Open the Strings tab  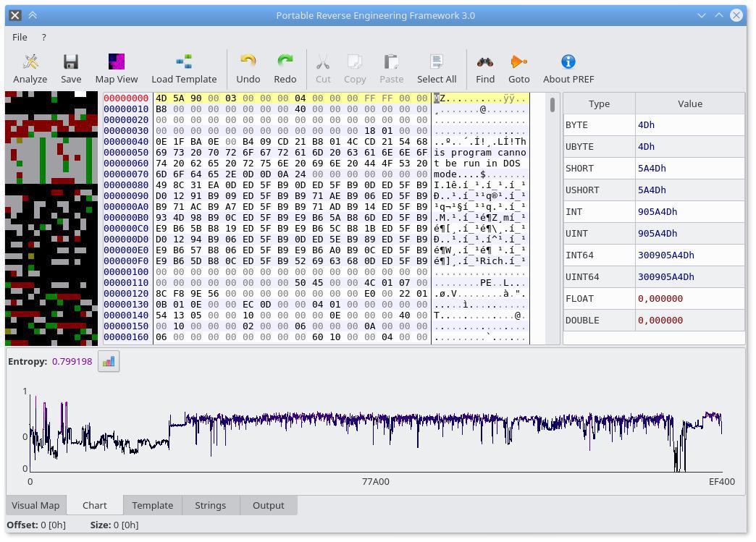click(210, 505)
